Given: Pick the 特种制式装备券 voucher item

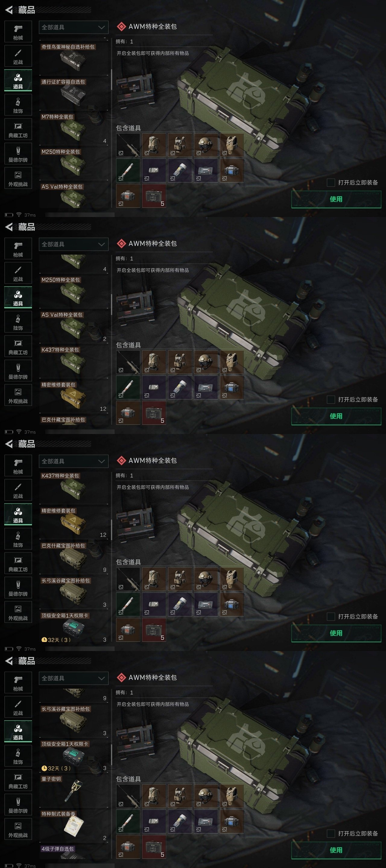Looking at the screenshot, I should click(74, 826).
